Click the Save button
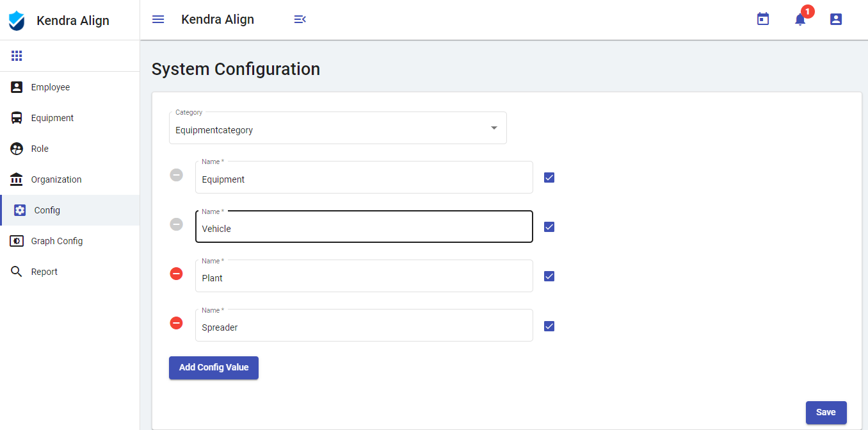The image size is (868, 430). click(x=826, y=413)
